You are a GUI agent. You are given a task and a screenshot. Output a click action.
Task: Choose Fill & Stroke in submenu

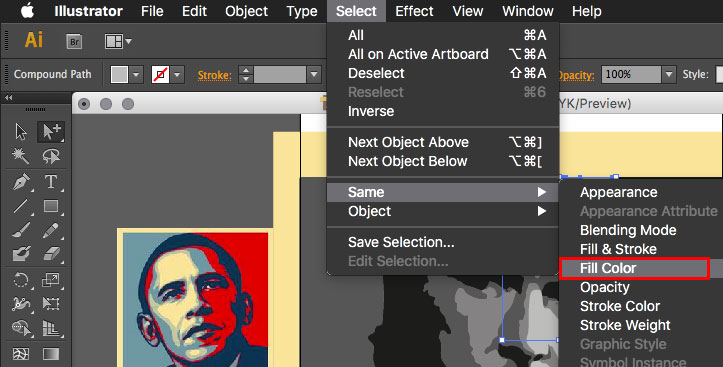click(641, 249)
